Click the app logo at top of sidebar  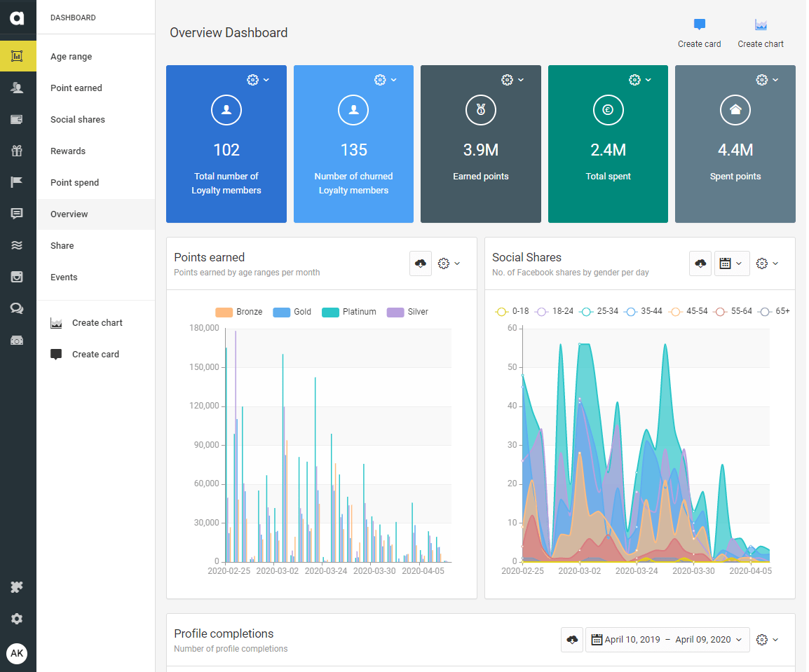tap(17, 18)
